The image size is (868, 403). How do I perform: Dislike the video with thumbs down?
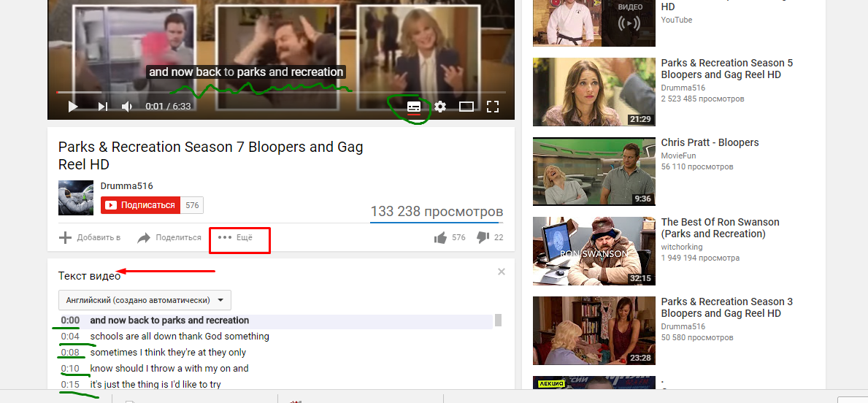click(483, 237)
